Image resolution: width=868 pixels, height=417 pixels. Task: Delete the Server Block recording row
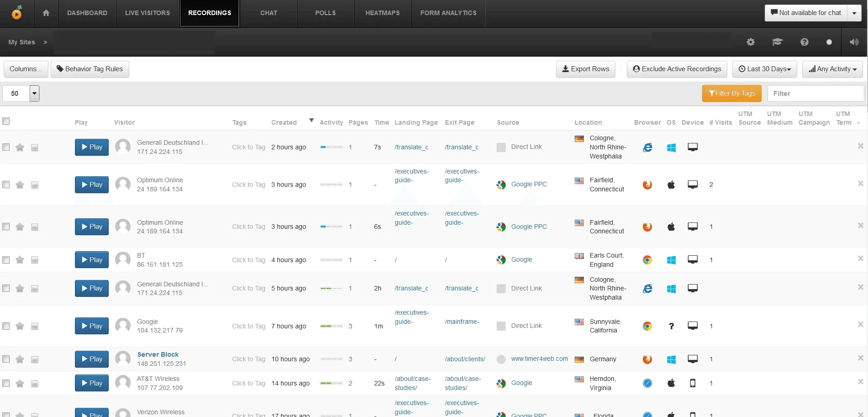[x=861, y=358]
